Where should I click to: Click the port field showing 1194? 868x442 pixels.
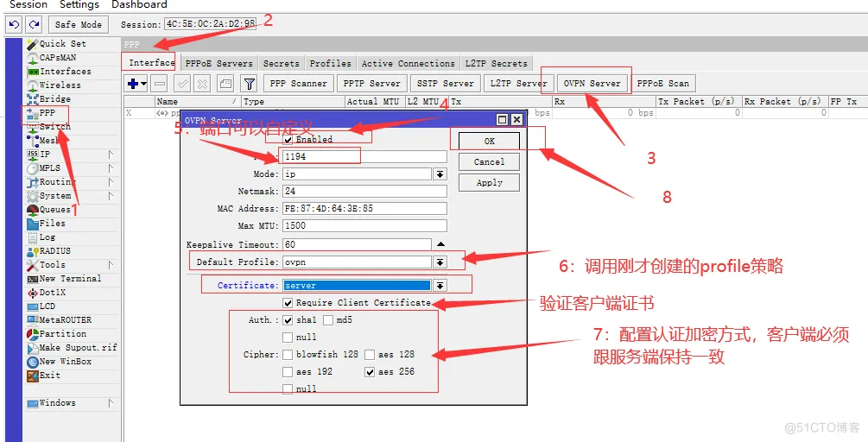pos(364,157)
